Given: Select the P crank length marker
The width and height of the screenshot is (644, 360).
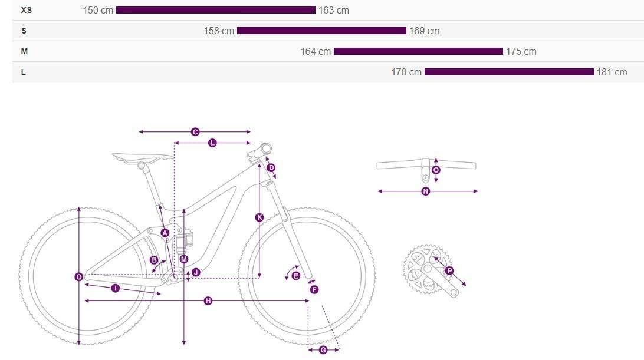Looking at the screenshot, I should click(x=449, y=270).
